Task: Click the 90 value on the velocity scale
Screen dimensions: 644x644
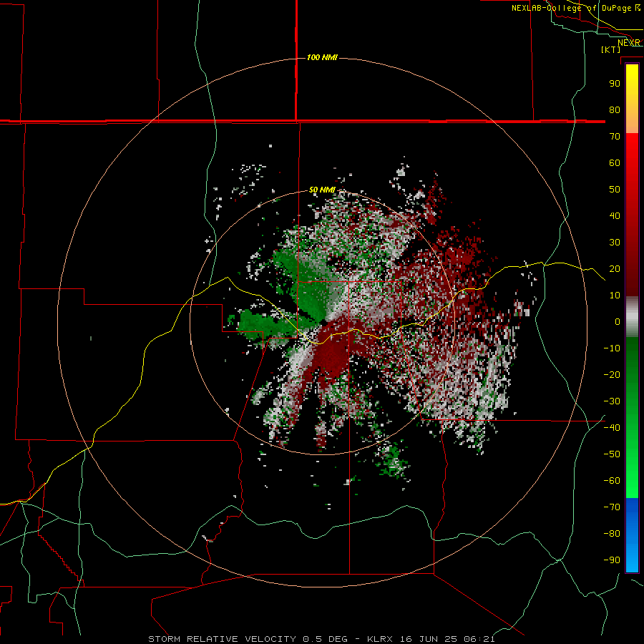Action: 615,84
